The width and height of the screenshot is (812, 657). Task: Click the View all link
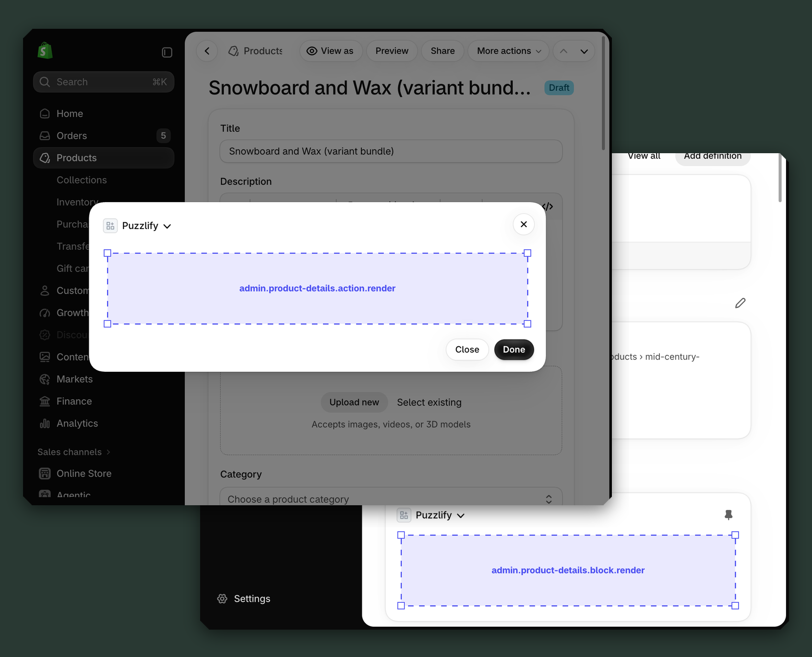[x=644, y=157]
